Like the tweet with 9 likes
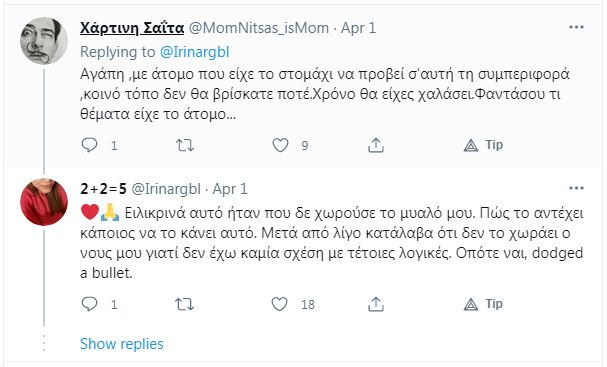Viewport: 607px width, 367px height. (x=280, y=145)
